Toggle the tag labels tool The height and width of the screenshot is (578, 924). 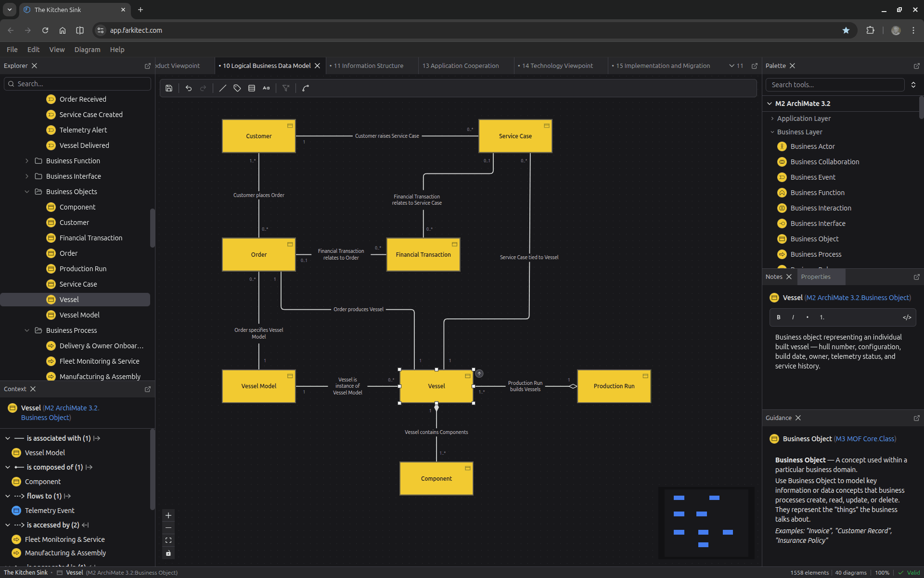coord(237,88)
